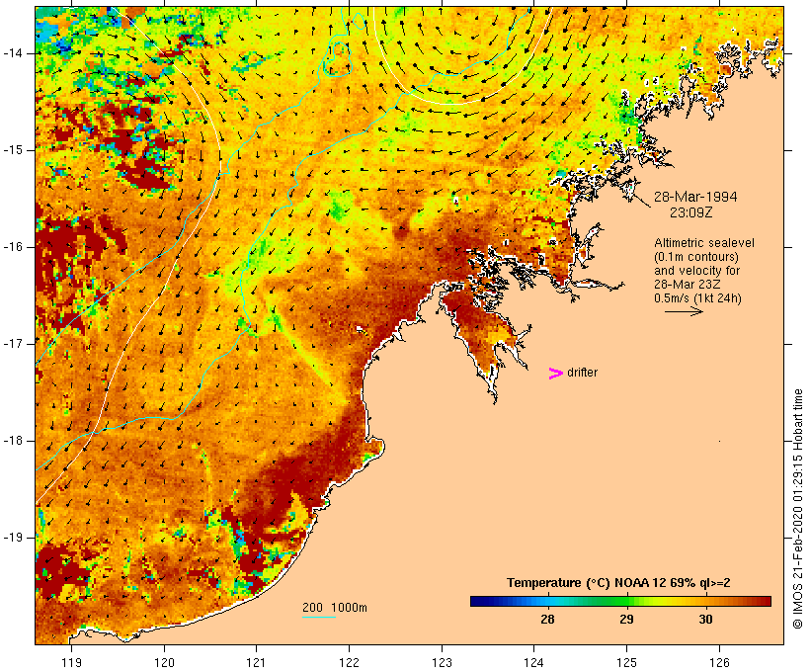Click the 'Altimetric sealevel' text line

[x=704, y=243]
